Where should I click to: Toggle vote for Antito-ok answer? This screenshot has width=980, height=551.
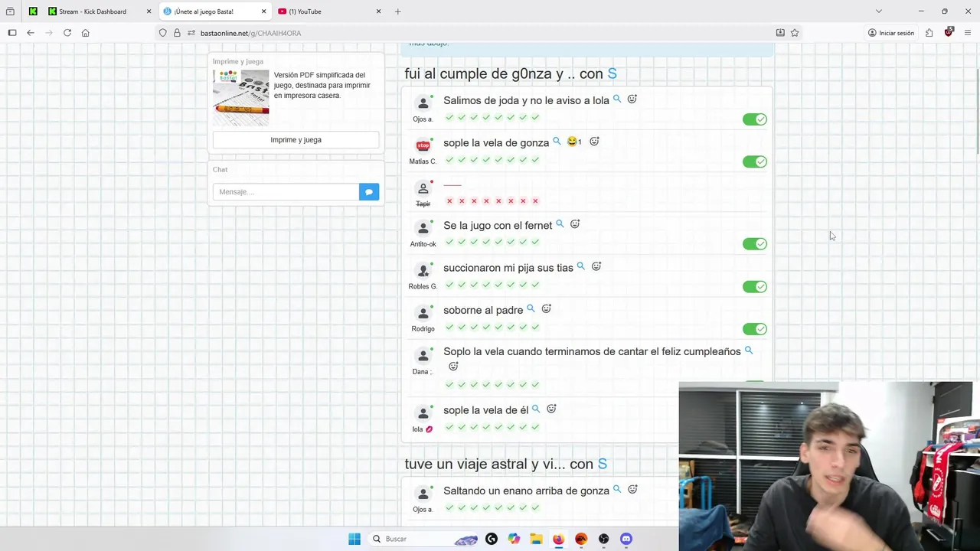[755, 244]
